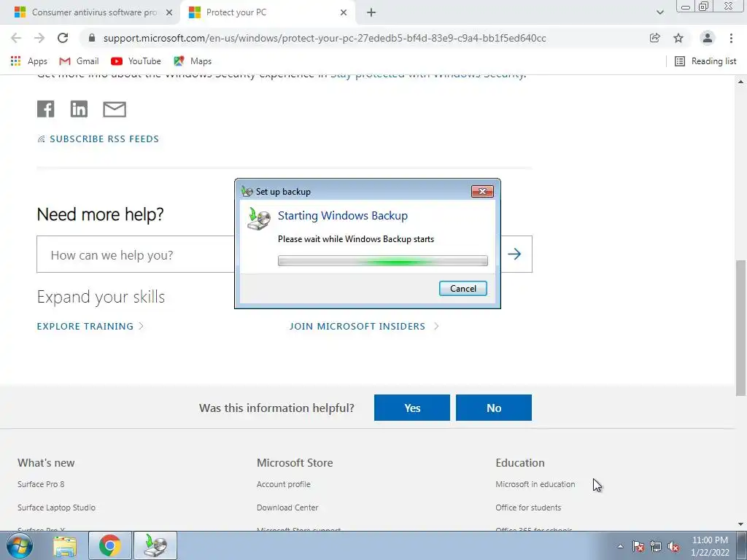Click the network tray icon
The height and width of the screenshot is (560, 747).
(656, 547)
